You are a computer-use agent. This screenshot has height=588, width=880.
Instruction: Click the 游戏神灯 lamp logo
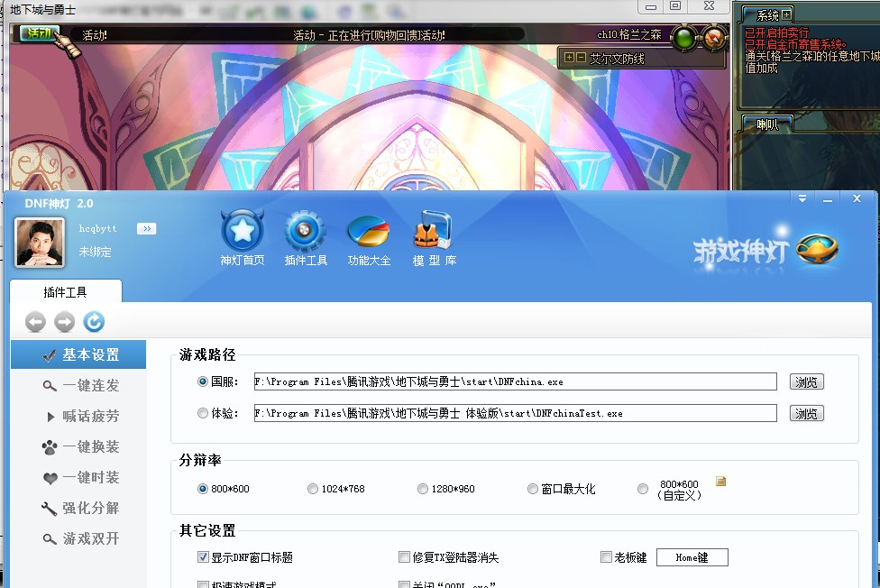coord(818,249)
